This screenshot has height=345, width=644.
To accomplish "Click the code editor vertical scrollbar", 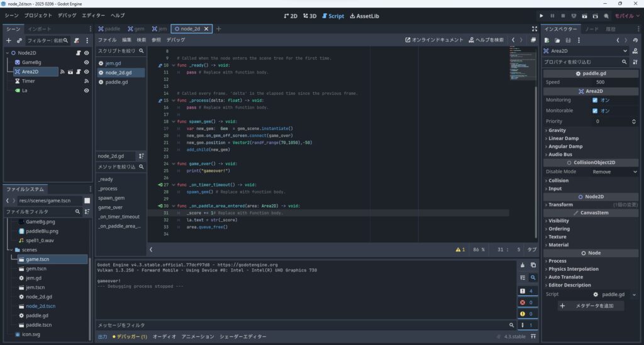I will point(536,162).
